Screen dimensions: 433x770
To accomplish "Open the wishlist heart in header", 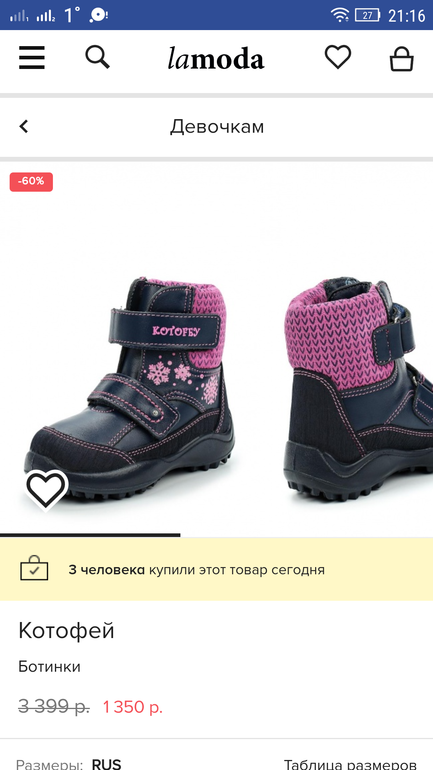I will click(338, 57).
